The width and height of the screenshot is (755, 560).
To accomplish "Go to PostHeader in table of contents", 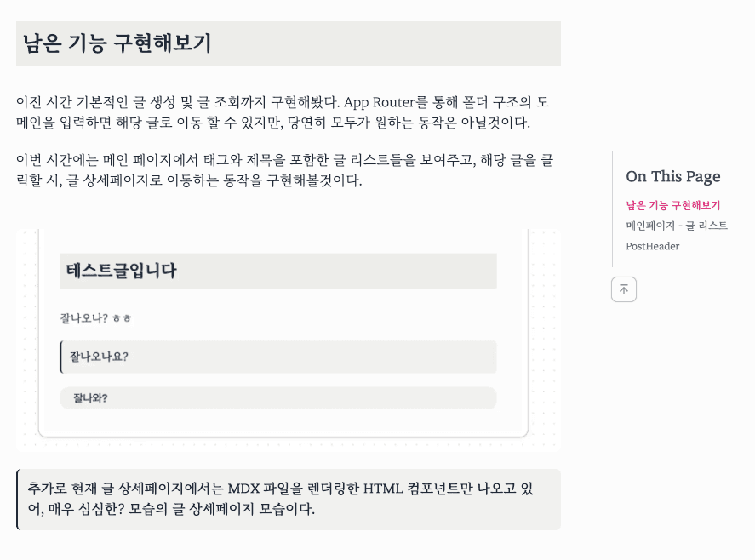I will point(652,246).
